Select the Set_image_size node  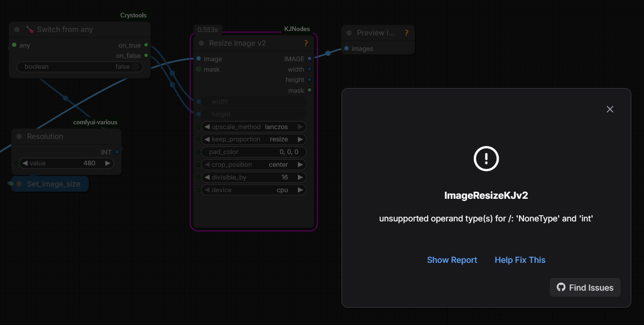[50, 184]
